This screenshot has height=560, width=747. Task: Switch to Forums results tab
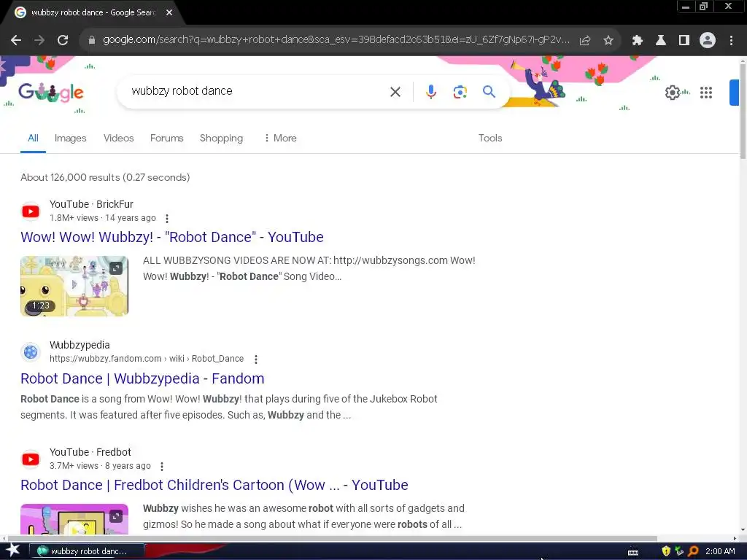(x=167, y=138)
